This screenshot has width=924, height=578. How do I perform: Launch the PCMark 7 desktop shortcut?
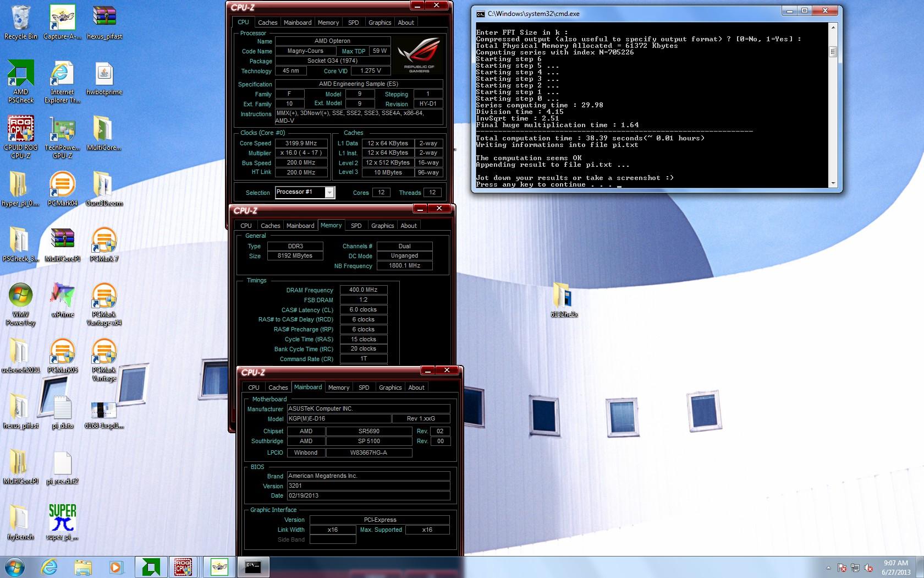104,245
